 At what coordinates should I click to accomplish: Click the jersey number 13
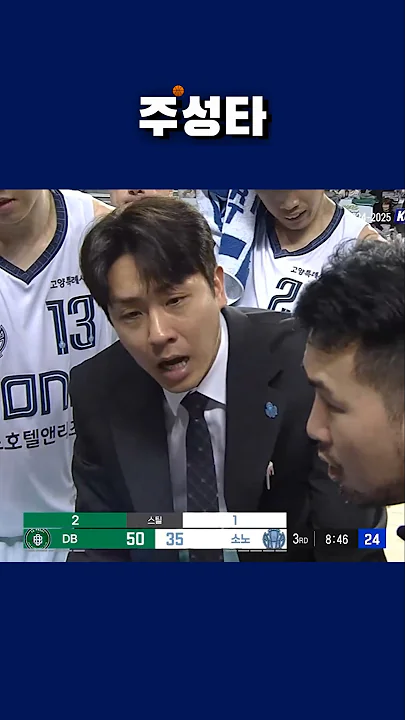[x=71, y=325]
